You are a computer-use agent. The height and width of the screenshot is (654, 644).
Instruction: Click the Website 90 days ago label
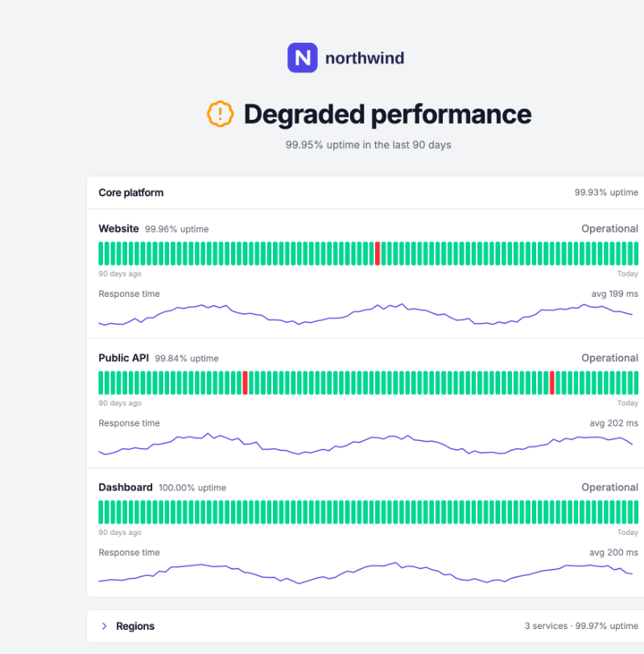120,274
